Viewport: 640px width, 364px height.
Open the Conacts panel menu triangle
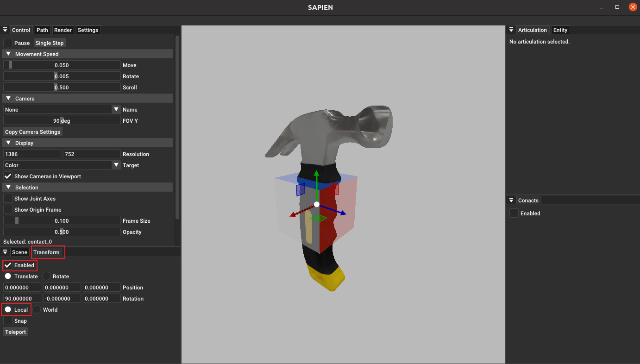[511, 201]
